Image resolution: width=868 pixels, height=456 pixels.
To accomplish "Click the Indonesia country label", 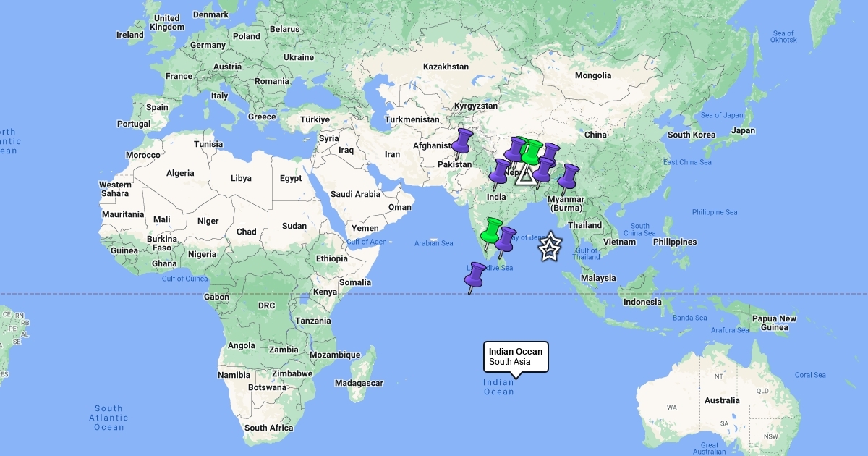I will coord(642,302).
